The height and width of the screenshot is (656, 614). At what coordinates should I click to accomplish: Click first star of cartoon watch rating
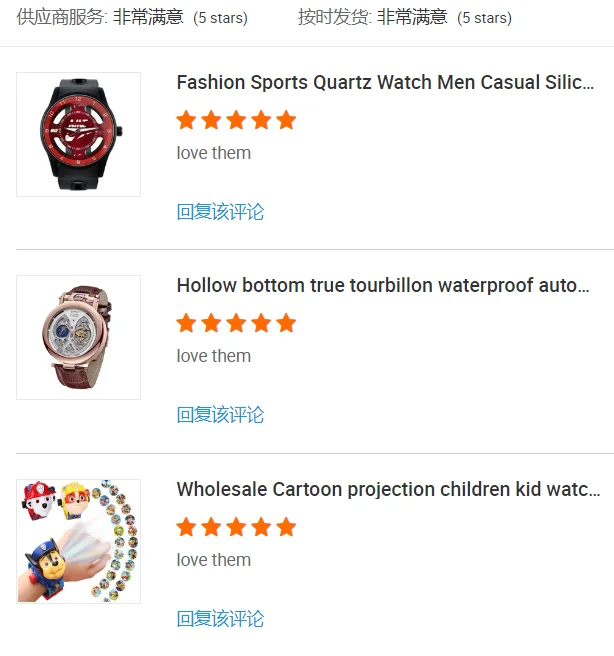click(x=186, y=527)
